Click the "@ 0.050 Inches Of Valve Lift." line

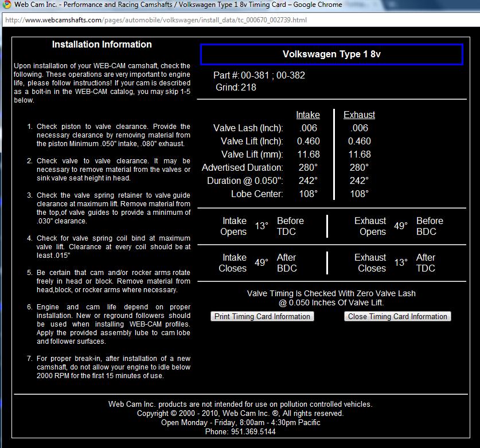point(331,302)
